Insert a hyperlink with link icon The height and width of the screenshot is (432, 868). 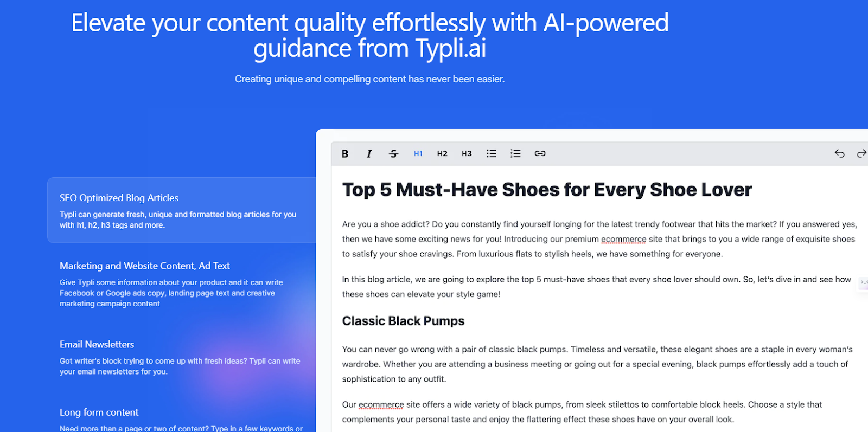tap(540, 154)
